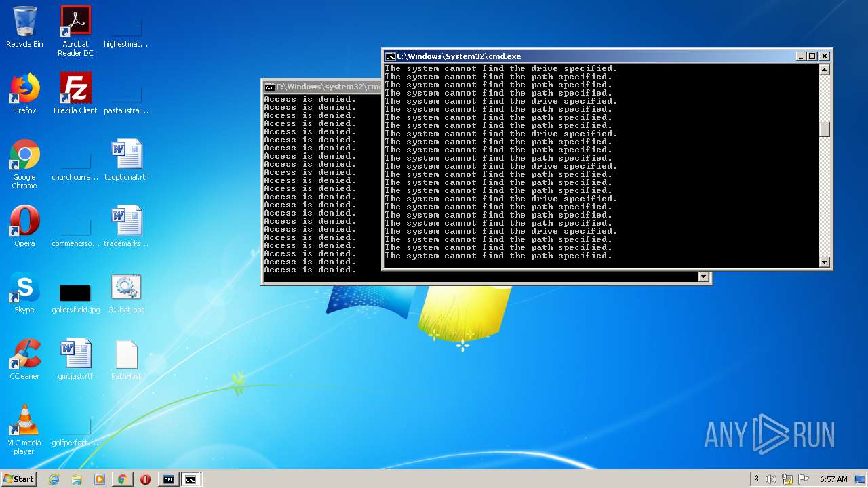This screenshot has height=488, width=868.
Task: Open the Start menu
Action: click(19, 479)
